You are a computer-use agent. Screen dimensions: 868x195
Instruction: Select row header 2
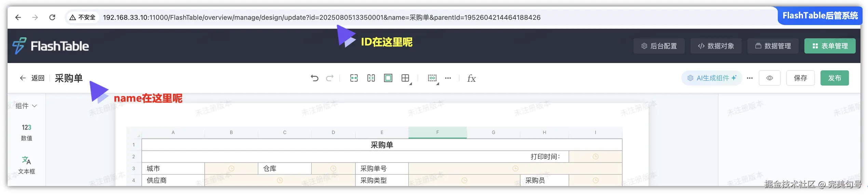tap(134, 157)
